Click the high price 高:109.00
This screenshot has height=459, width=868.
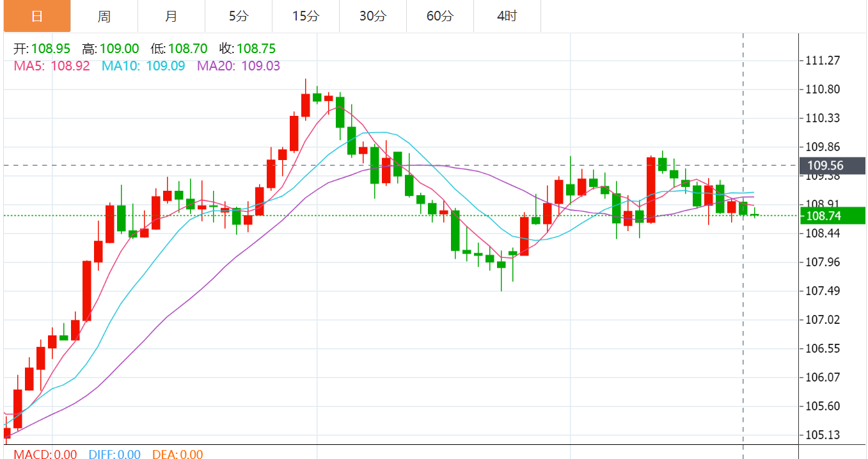[111, 49]
